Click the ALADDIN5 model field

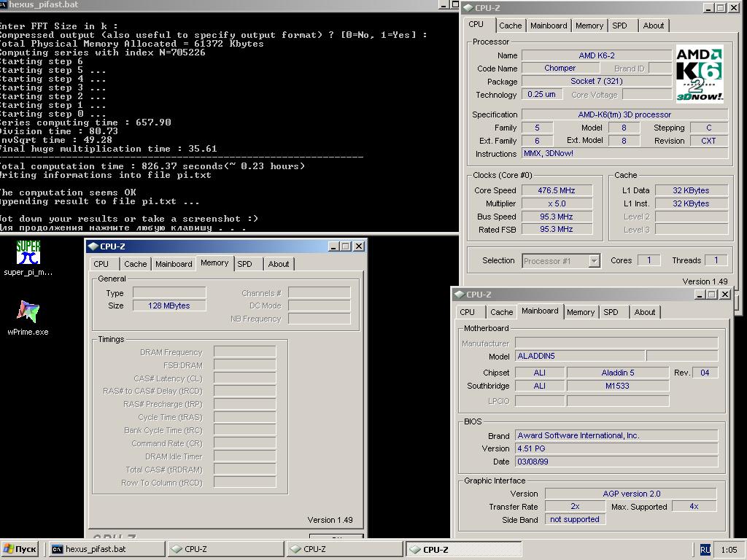[580, 356]
